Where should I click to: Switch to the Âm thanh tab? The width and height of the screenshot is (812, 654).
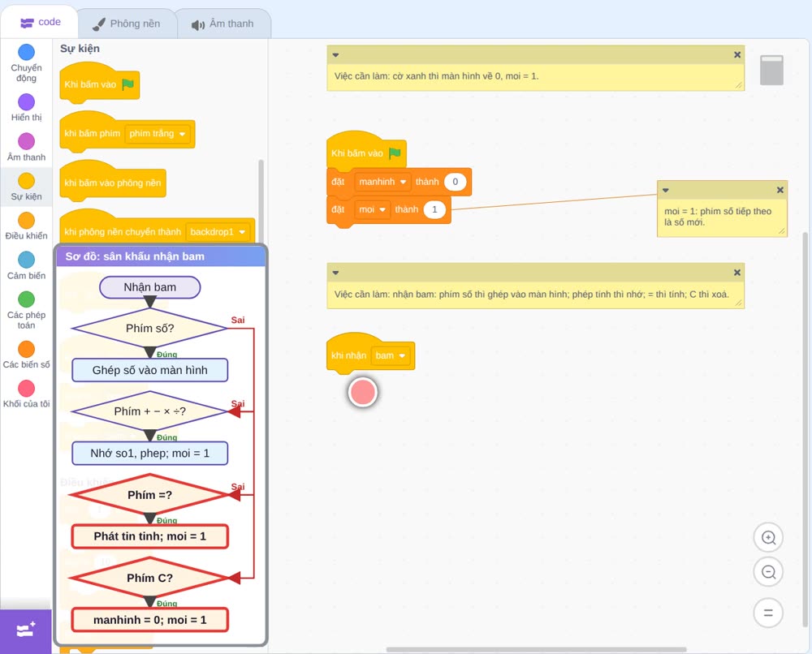223,24
